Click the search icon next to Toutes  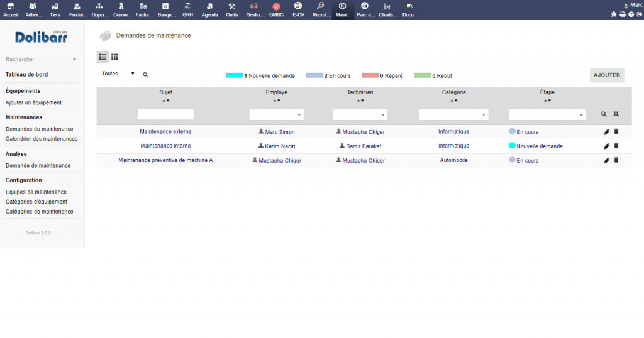145,75
